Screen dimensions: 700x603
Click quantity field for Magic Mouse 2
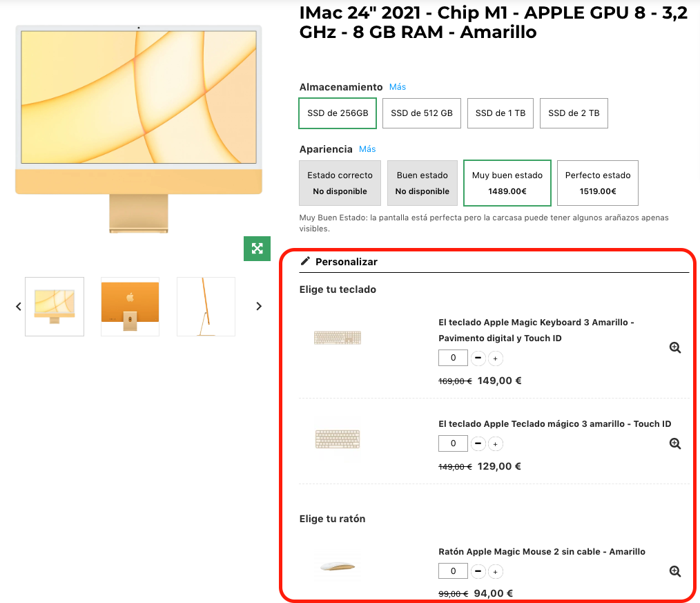click(x=453, y=571)
